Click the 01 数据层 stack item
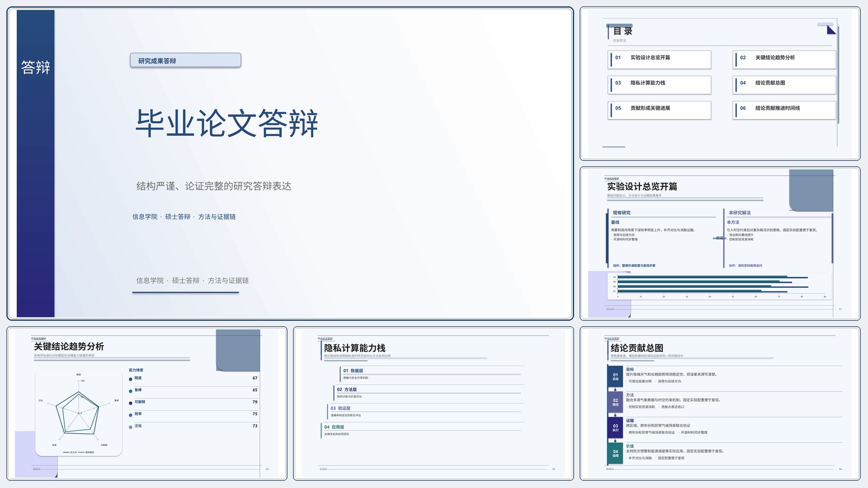Image resolution: width=868 pixels, height=488 pixels. pyautogui.click(x=431, y=374)
